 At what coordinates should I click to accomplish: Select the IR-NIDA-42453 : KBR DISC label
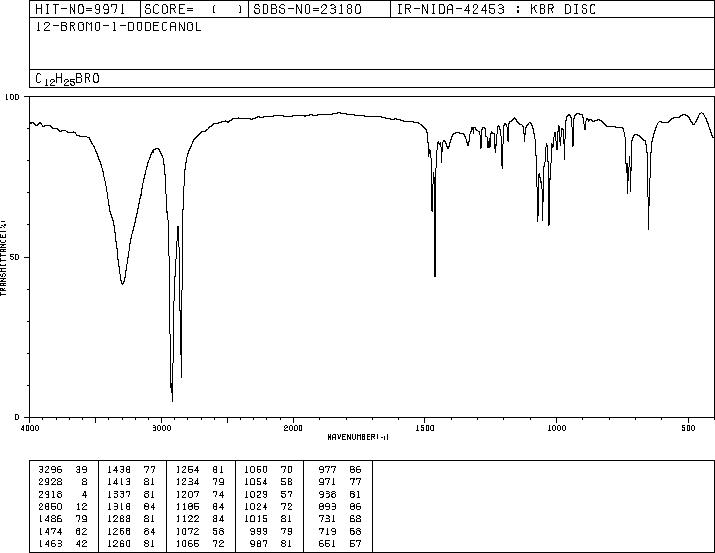[x=496, y=10]
